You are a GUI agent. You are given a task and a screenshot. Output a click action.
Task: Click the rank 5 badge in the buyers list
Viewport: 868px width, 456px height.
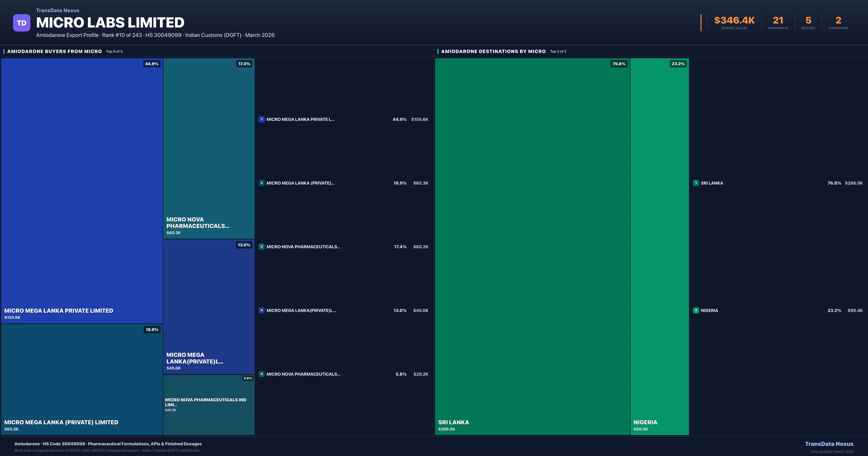[262, 374]
